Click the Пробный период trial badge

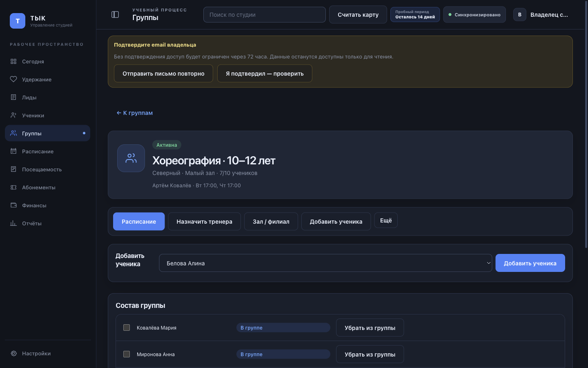[415, 15]
